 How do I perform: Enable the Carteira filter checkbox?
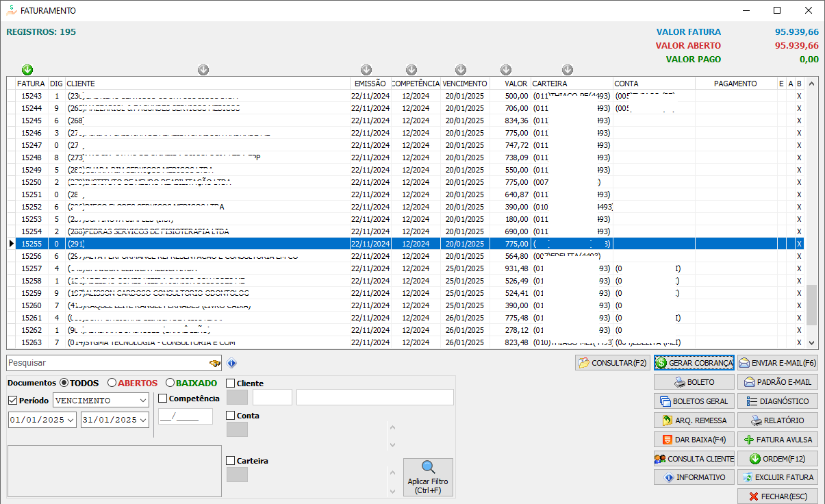click(x=231, y=461)
